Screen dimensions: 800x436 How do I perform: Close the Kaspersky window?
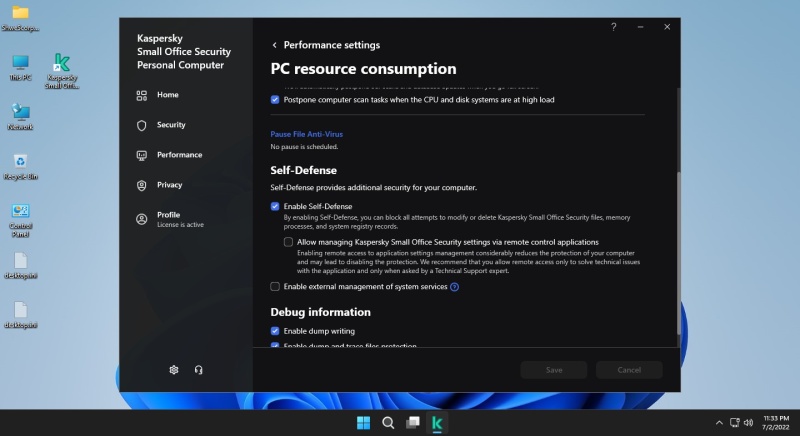click(667, 27)
